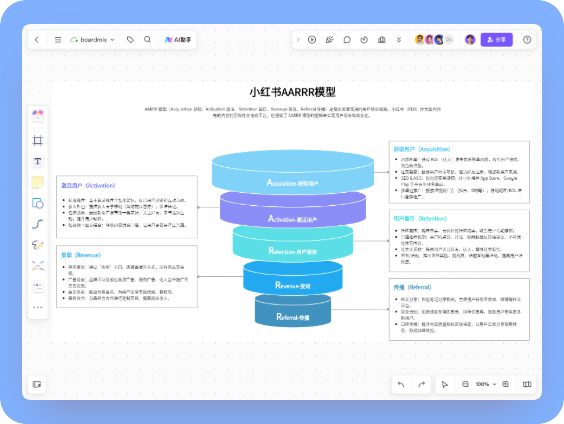Select the Pen drawing tool
This screenshot has height=424, width=564.
coord(37,245)
